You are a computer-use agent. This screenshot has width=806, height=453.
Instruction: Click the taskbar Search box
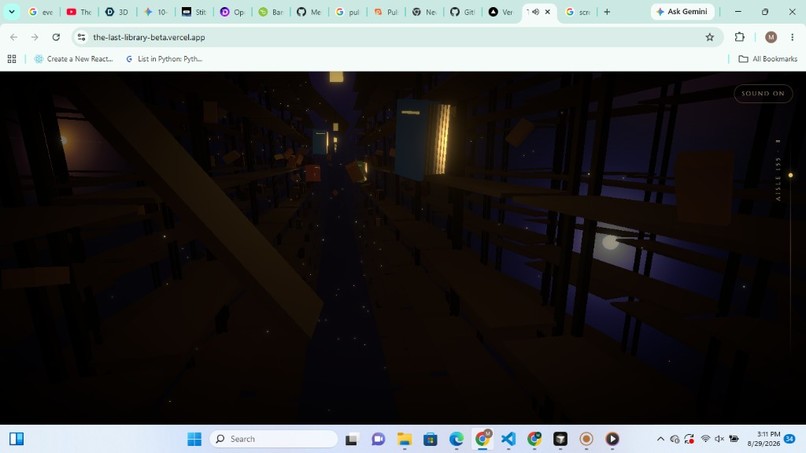coord(273,439)
